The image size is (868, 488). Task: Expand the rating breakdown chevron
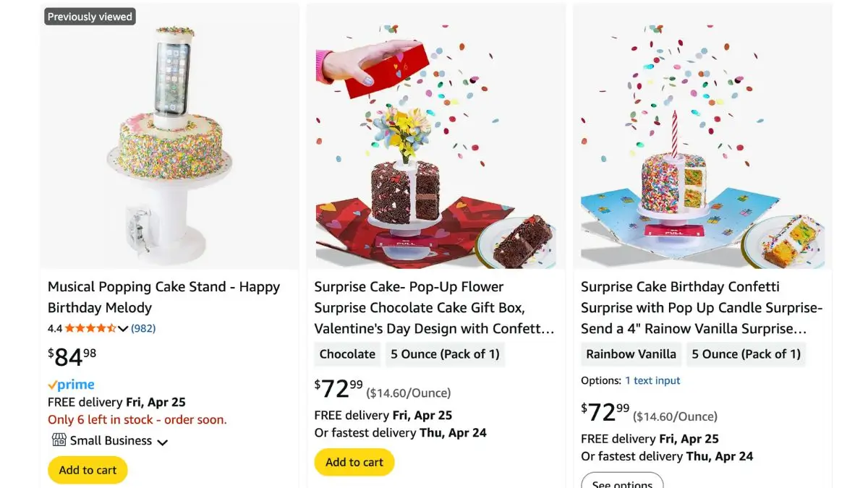[x=123, y=329]
